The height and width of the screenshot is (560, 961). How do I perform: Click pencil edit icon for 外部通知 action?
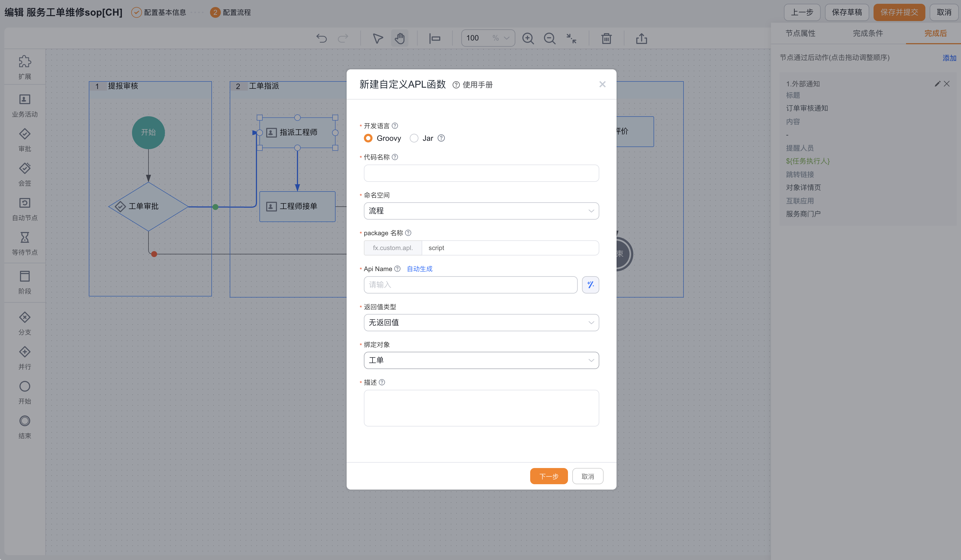click(937, 84)
